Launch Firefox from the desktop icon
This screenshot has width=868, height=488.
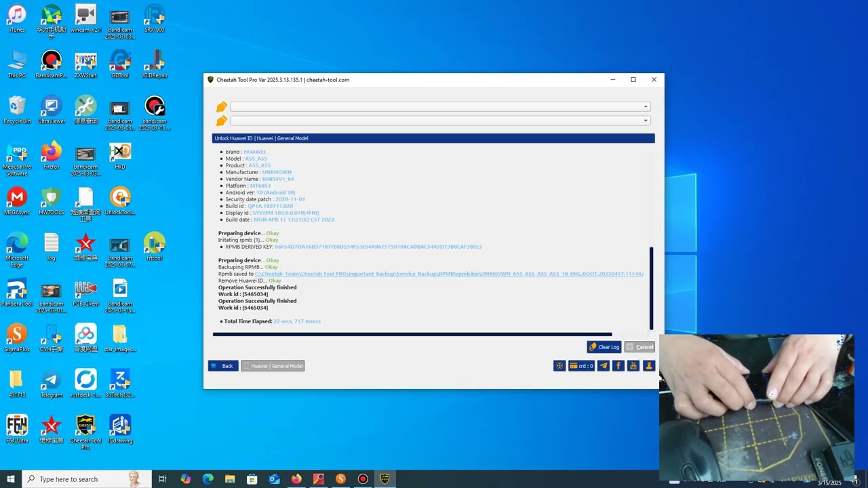coord(52,156)
